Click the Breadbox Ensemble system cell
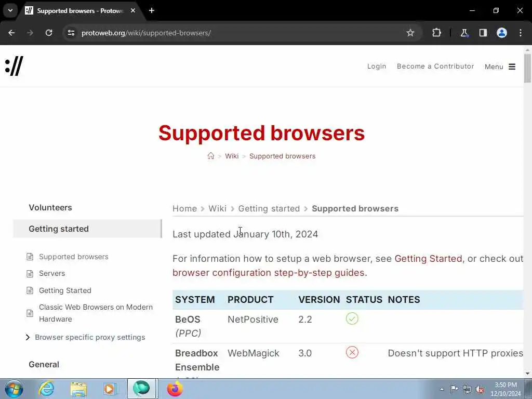 (197, 360)
